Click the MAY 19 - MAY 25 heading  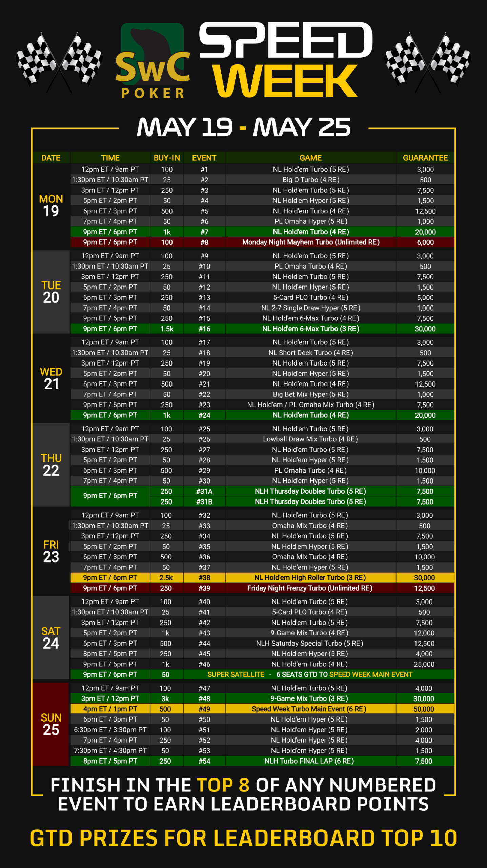point(243,127)
